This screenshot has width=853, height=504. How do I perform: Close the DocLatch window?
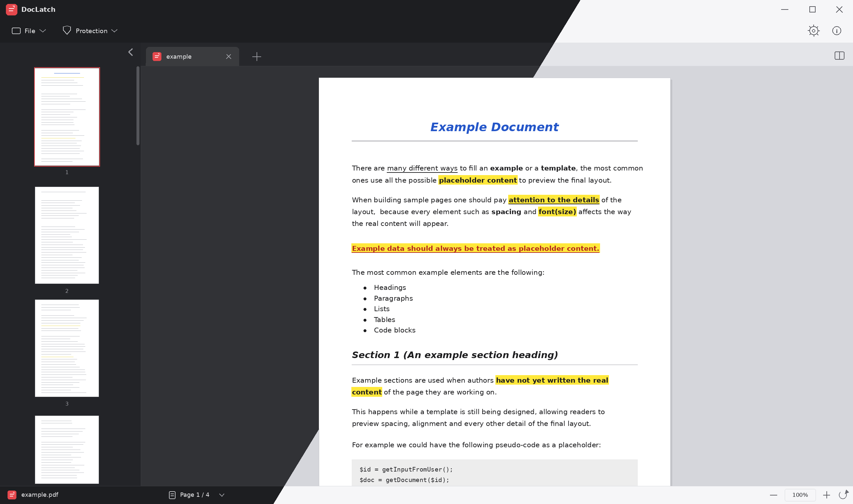(x=840, y=10)
